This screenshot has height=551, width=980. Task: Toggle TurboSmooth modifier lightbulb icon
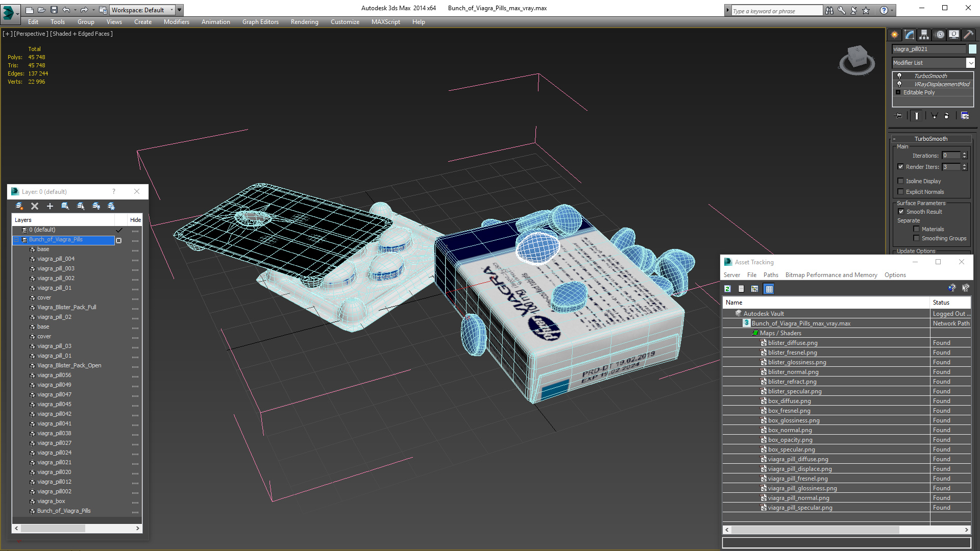pyautogui.click(x=899, y=76)
